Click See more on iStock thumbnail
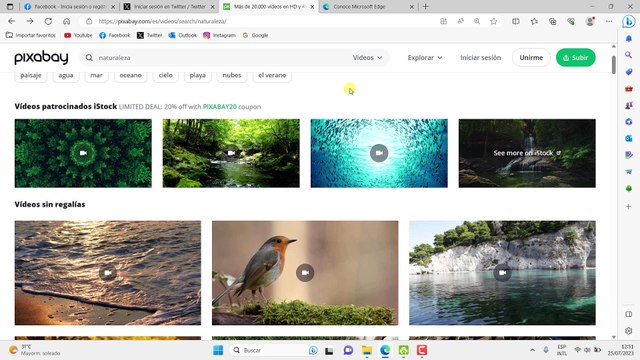 coord(527,153)
